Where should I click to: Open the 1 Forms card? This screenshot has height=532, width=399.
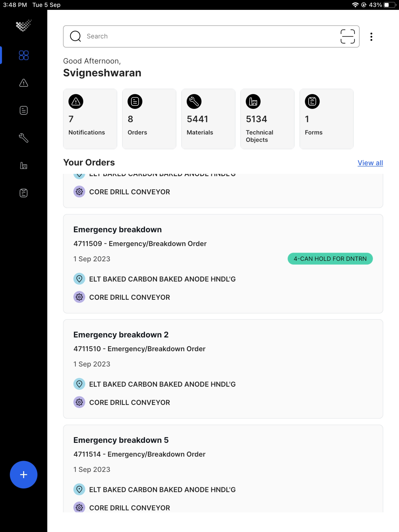coord(327,119)
